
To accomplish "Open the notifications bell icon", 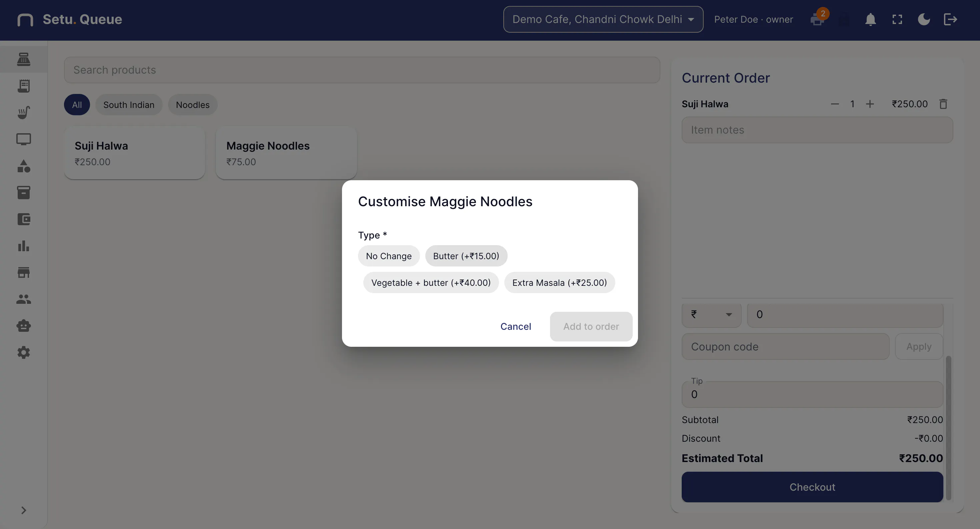I will click(870, 19).
